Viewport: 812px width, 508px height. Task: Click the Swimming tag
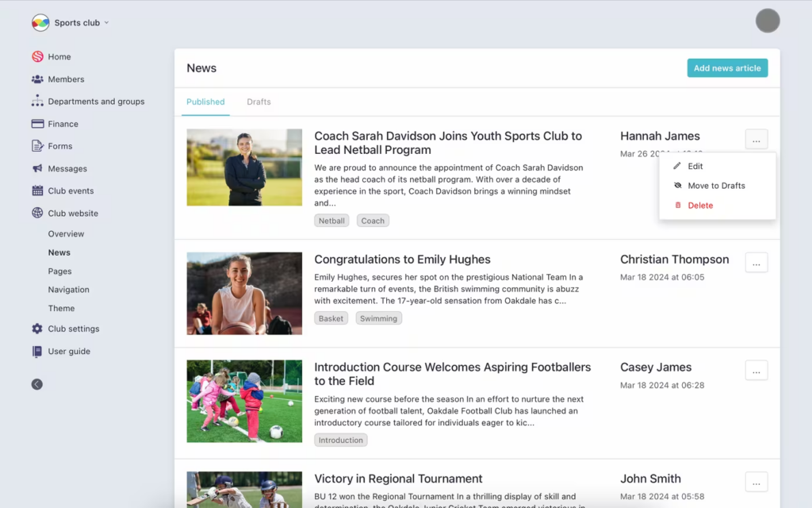pyautogui.click(x=378, y=318)
